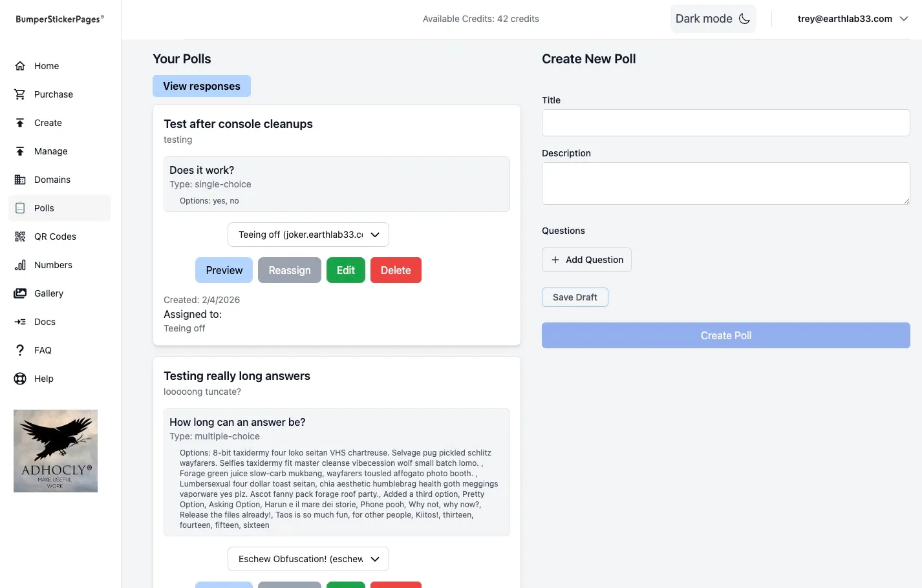Click the Purchase shopping cart icon

tap(20, 94)
